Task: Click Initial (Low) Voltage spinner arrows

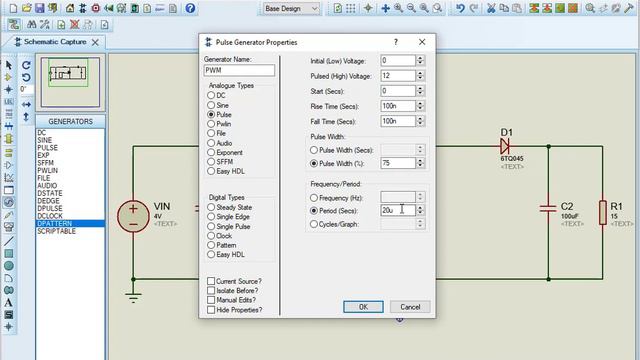Action: click(420, 60)
